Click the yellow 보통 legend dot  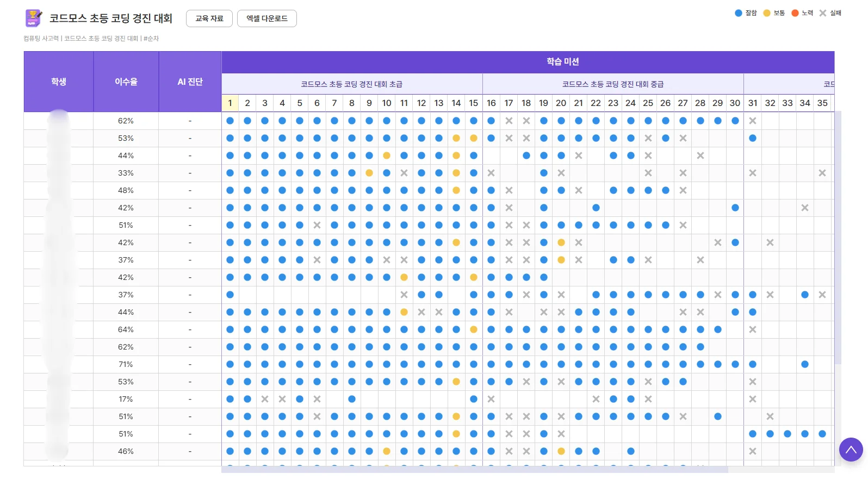767,13
